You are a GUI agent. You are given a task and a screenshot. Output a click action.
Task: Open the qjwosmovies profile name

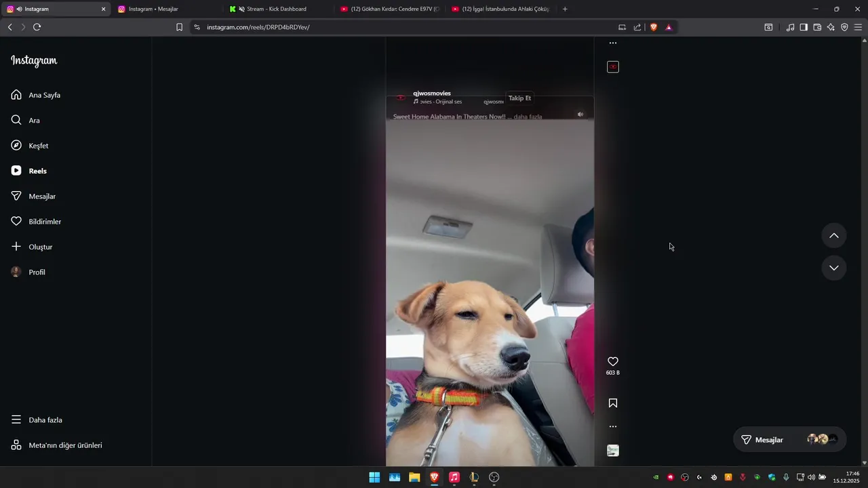point(432,94)
